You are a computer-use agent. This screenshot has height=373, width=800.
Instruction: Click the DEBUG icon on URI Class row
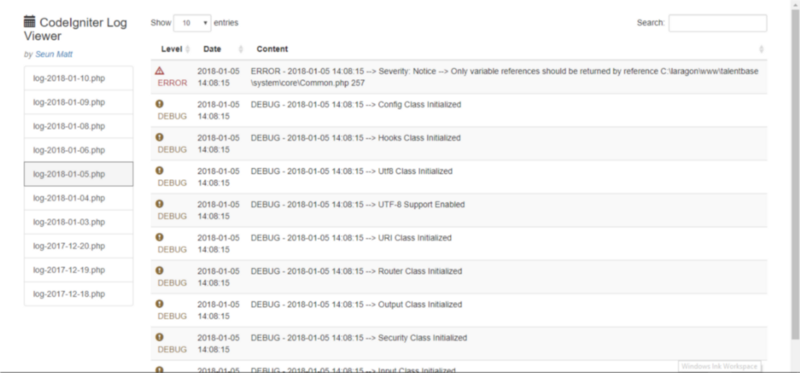point(159,237)
